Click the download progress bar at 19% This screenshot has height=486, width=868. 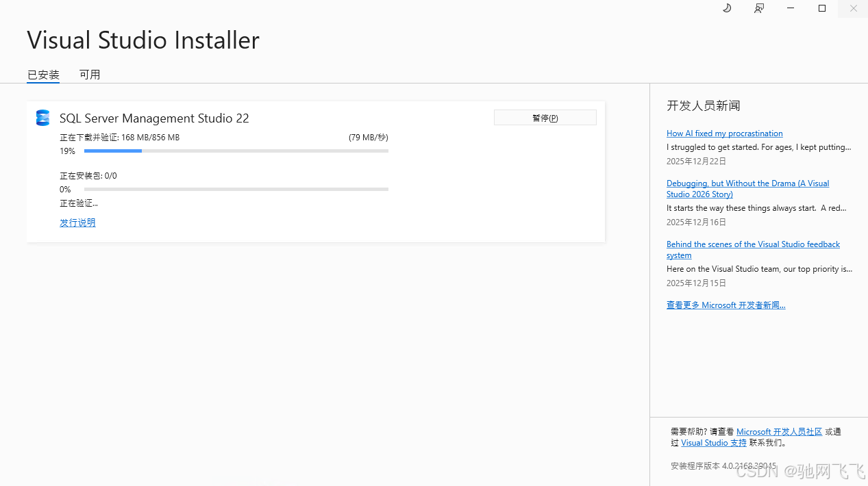click(x=236, y=151)
